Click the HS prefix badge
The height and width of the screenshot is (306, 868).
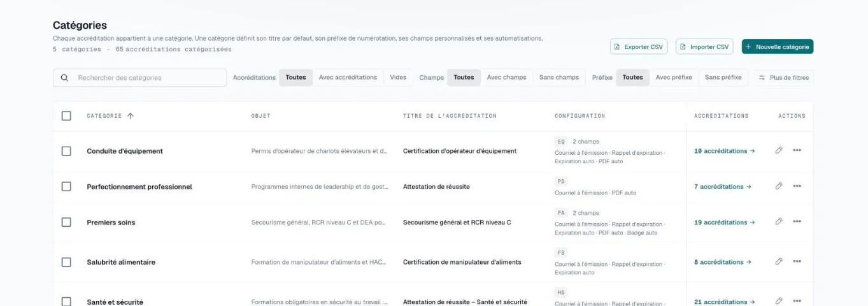tap(561, 293)
